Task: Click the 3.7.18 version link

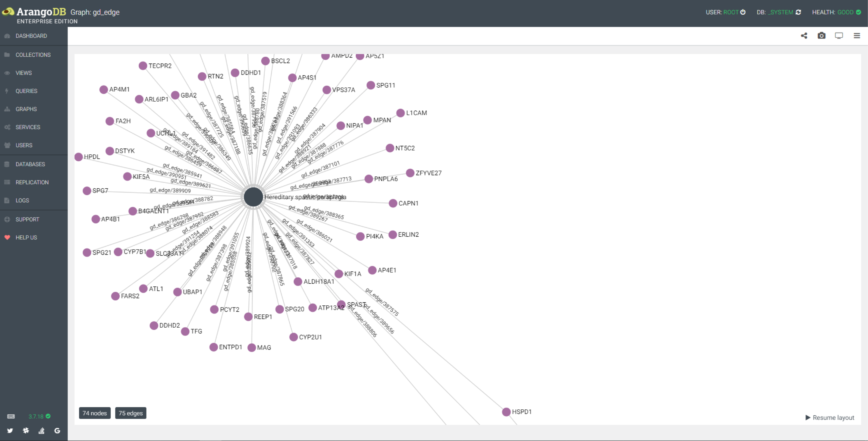Action: (36, 416)
